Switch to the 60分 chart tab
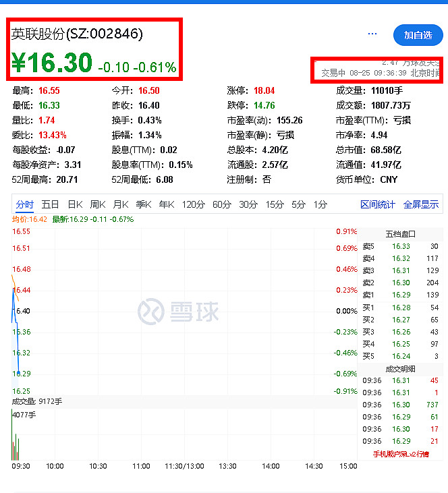 (x=222, y=204)
